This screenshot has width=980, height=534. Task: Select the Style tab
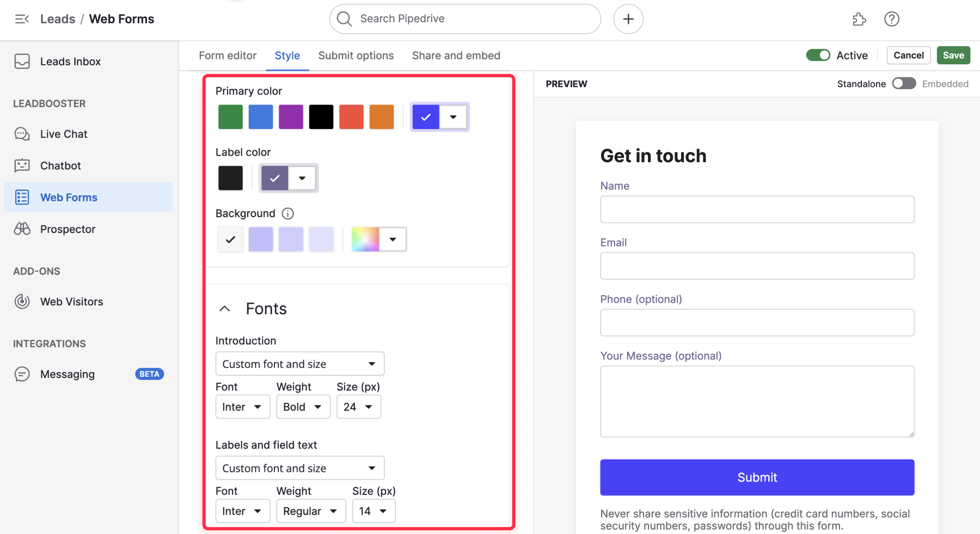pyautogui.click(x=287, y=56)
